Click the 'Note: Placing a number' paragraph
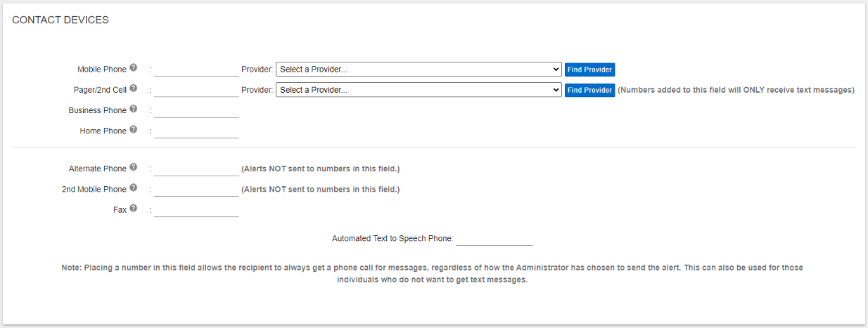The image size is (868, 328). [x=433, y=274]
